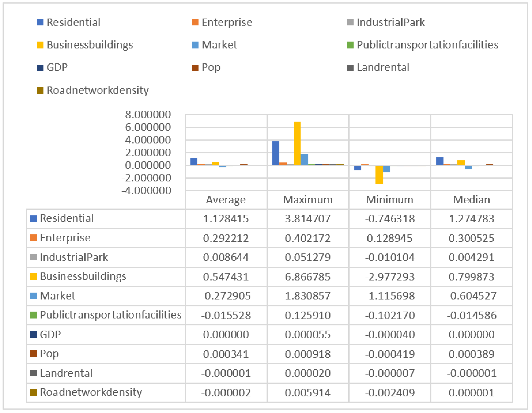Click IndustrialPark row label in data table
532x413 pixels.
coord(74,257)
